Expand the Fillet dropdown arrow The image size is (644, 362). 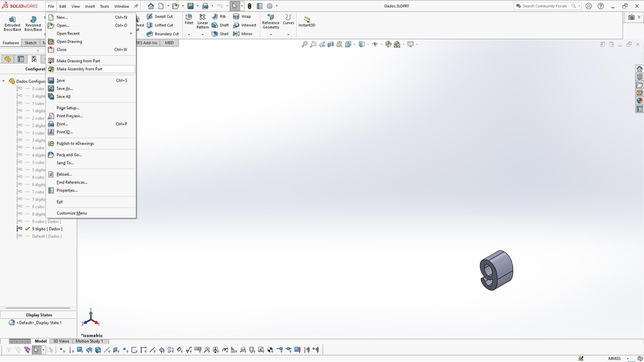[x=189, y=35]
